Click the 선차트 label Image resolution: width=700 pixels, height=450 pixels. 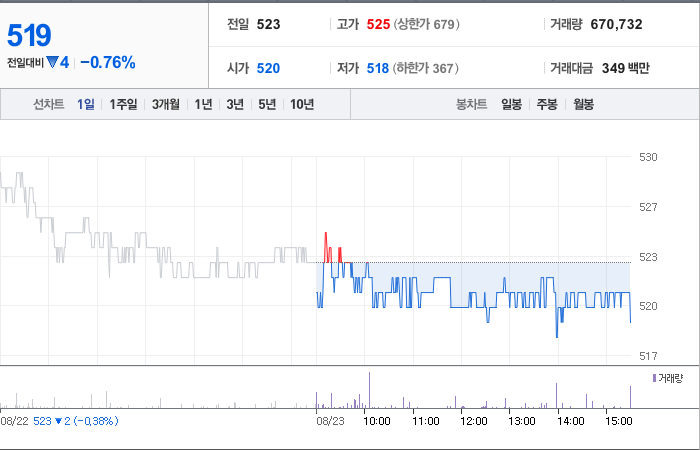49,104
